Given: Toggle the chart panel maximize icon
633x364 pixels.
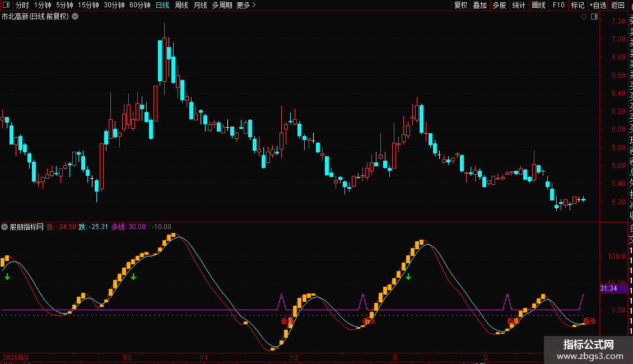Looking at the screenshot, I should coord(594,17).
